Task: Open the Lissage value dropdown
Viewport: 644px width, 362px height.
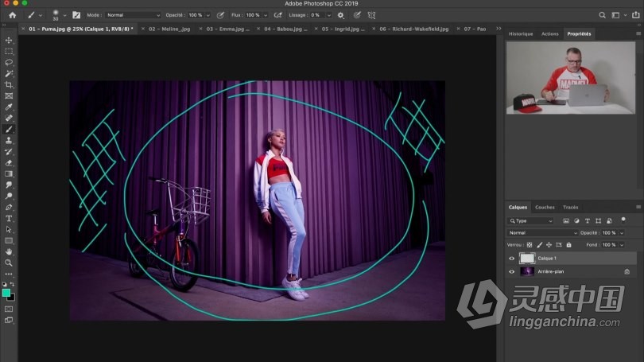Action: (328, 15)
